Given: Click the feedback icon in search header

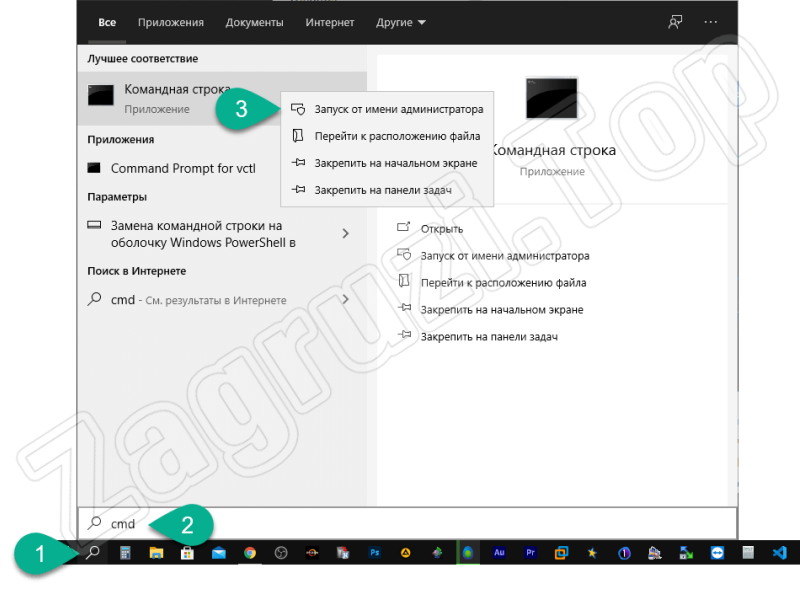Looking at the screenshot, I should click(x=676, y=22).
